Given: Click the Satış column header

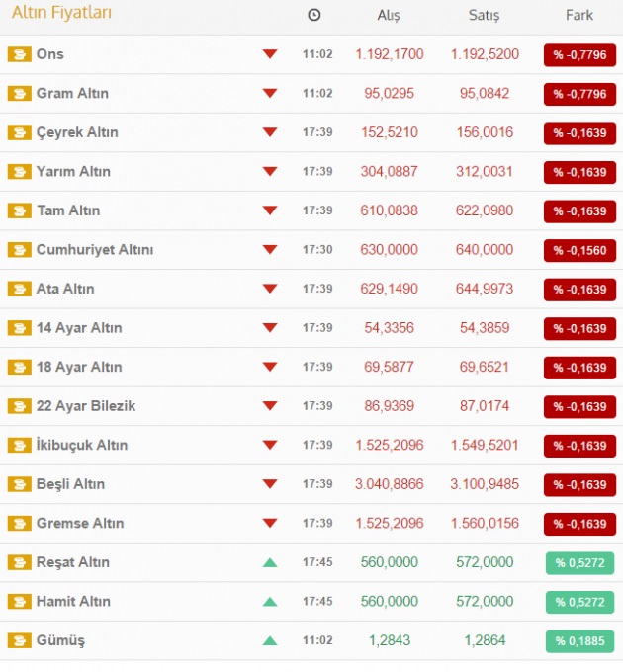Looking at the screenshot, I should [484, 15].
